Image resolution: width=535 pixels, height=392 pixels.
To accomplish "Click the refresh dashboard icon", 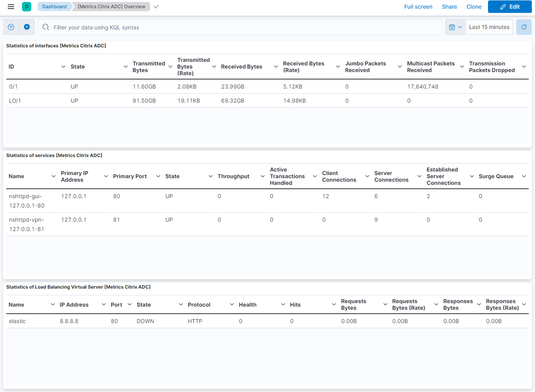I will click(524, 27).
